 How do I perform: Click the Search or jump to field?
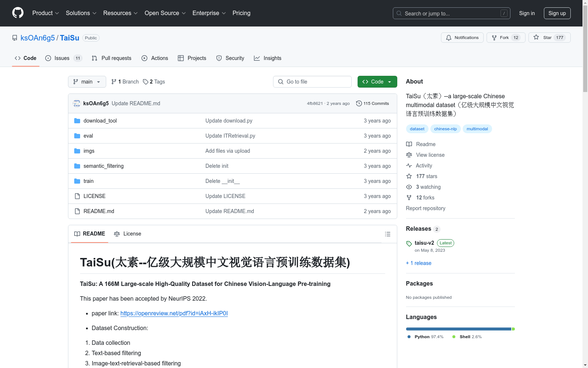point(451,13)
